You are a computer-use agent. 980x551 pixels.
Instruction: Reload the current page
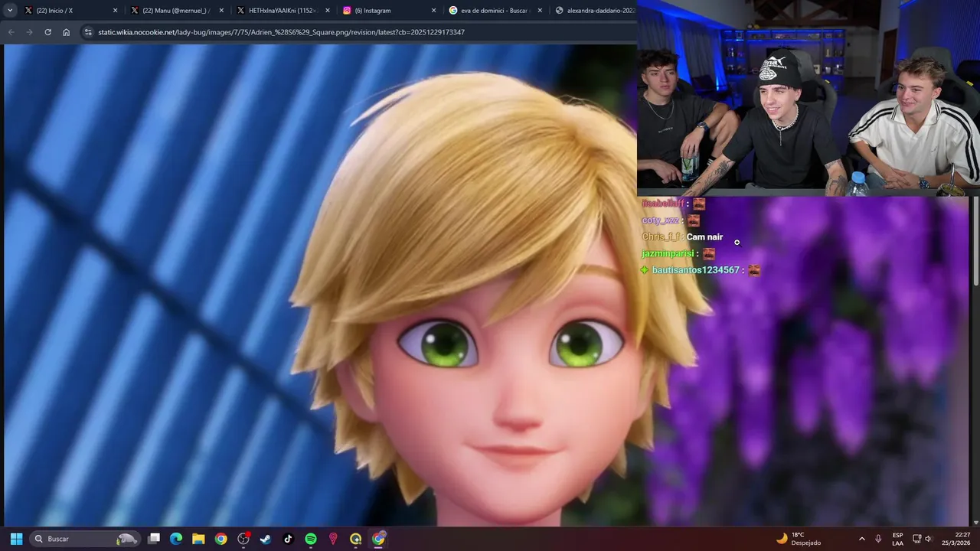(x=47, y=32)
